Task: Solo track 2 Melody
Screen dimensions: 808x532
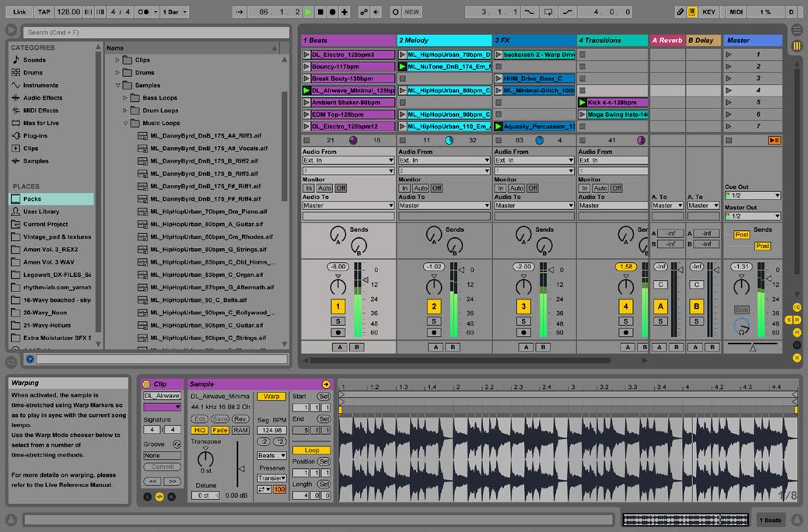Action: pyautogui.click(x=434, y=321)
